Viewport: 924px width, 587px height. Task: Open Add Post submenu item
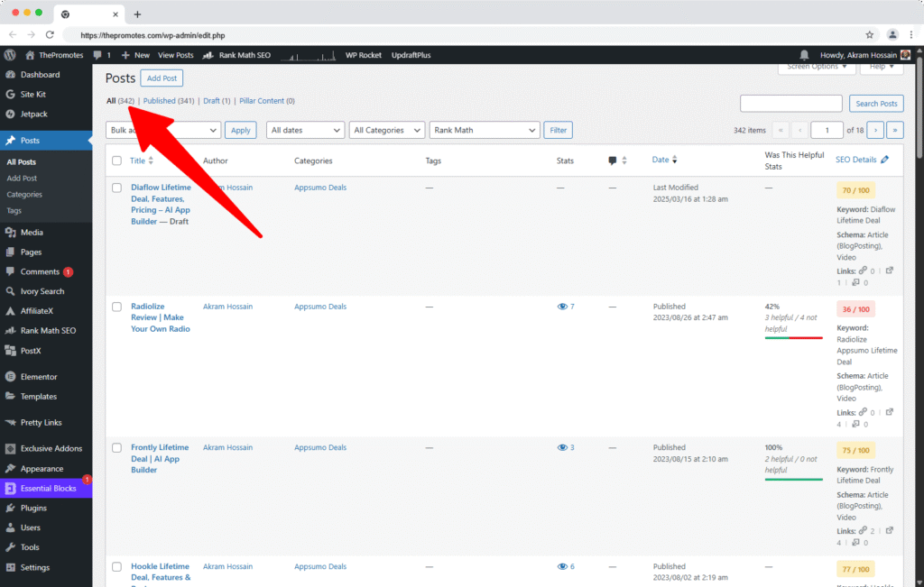click(x=22, y=178)
